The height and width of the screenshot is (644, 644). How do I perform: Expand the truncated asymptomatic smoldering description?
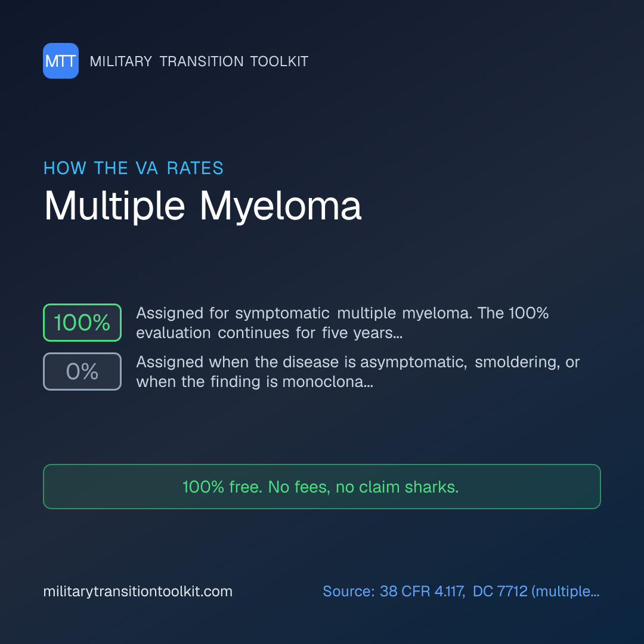pos(358,371)
